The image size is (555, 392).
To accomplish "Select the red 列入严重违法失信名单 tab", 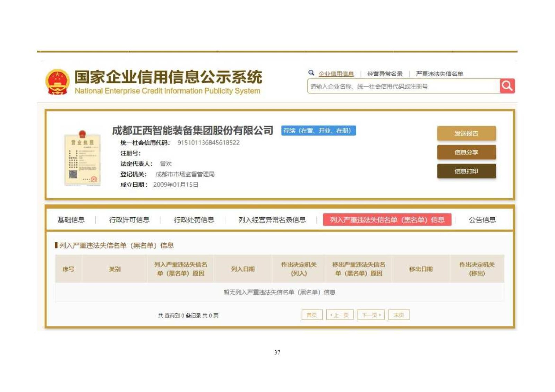I will pyautogui.click(x=387, y=220).
